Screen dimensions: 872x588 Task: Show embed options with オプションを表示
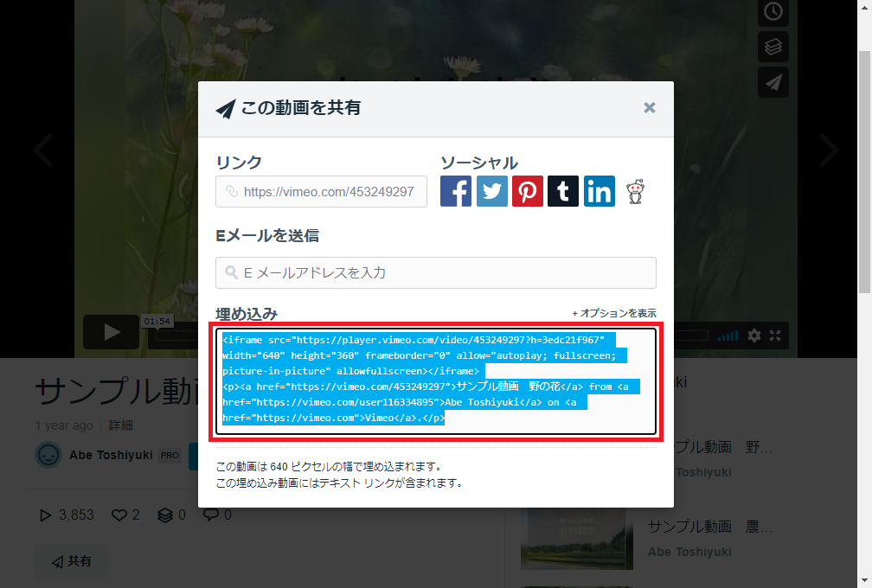pos(614,313)
